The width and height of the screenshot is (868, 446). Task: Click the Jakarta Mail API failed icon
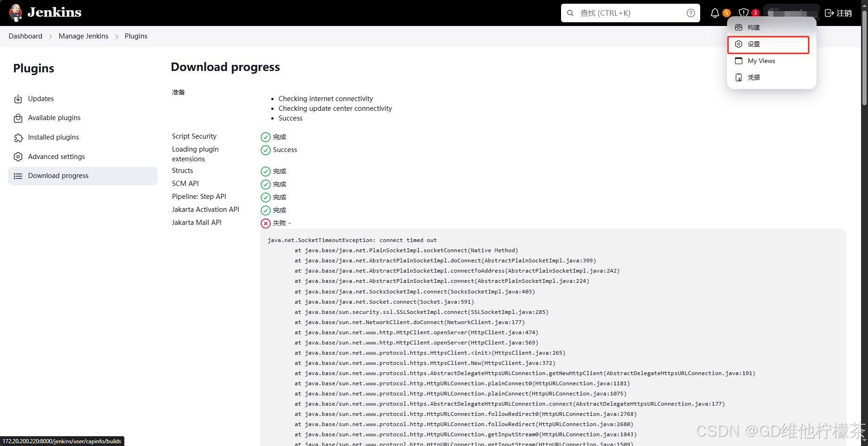[x=266, y=223]
